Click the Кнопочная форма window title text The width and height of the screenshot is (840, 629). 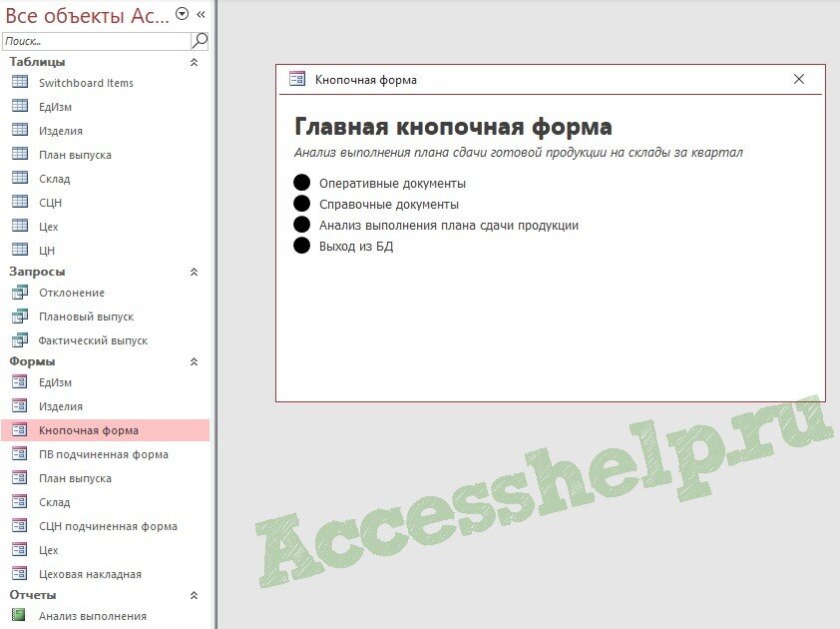click(366, 80)
